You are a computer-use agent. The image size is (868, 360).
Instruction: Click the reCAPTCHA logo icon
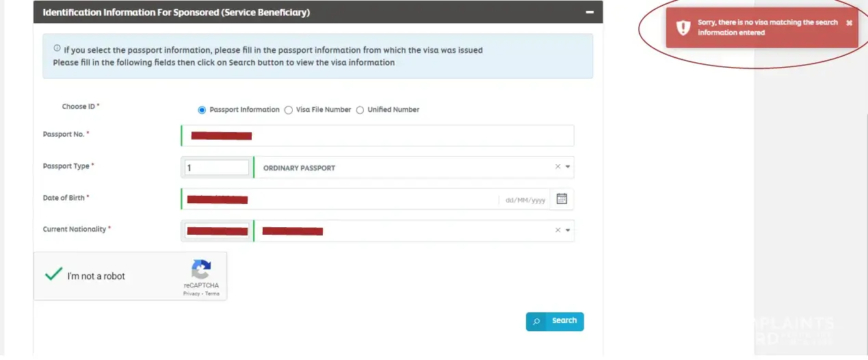pos(201,269)
